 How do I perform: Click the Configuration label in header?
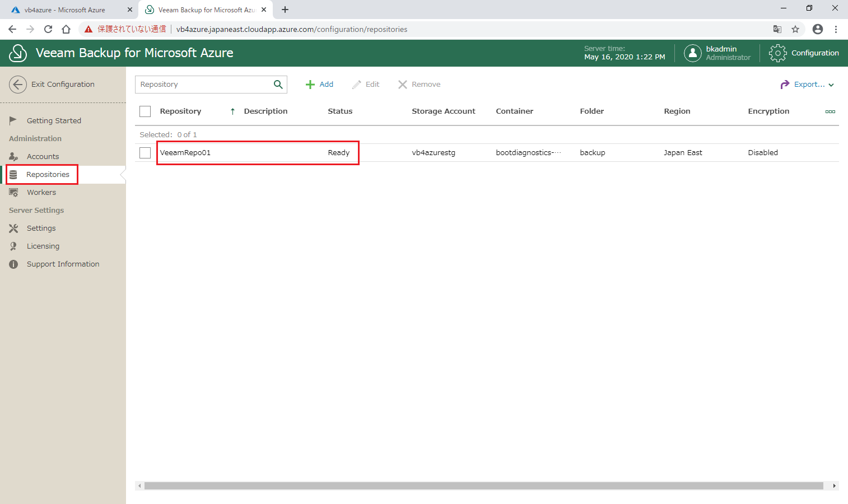pyautogui.click(x=815, y=53)
